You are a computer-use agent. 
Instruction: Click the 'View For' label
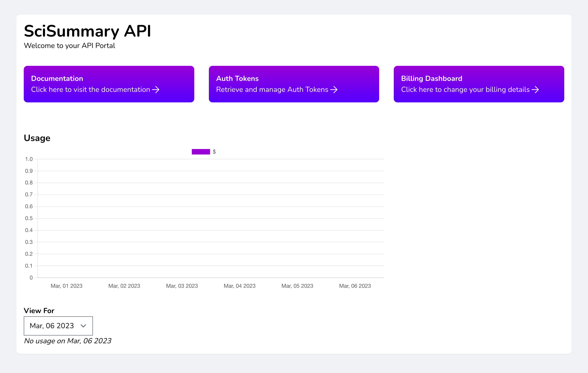39,311
